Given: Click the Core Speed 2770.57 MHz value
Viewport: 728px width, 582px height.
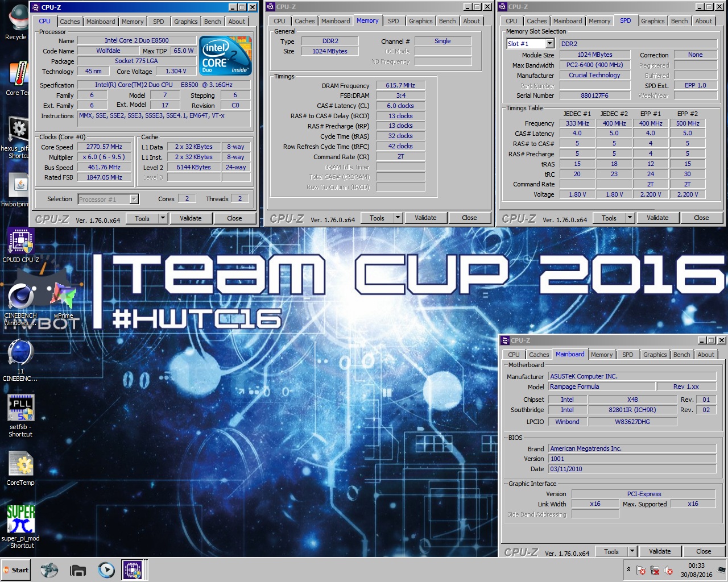Looking at the screenshot, I should 104,147.
